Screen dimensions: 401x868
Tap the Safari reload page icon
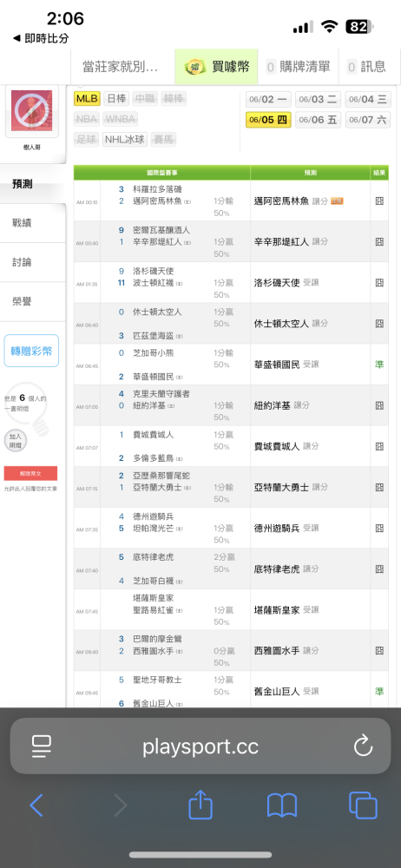(363, 746)
